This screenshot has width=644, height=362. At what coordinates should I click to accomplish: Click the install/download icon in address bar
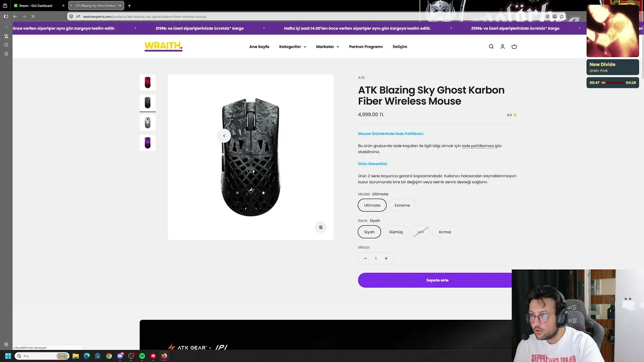(554, 16)
